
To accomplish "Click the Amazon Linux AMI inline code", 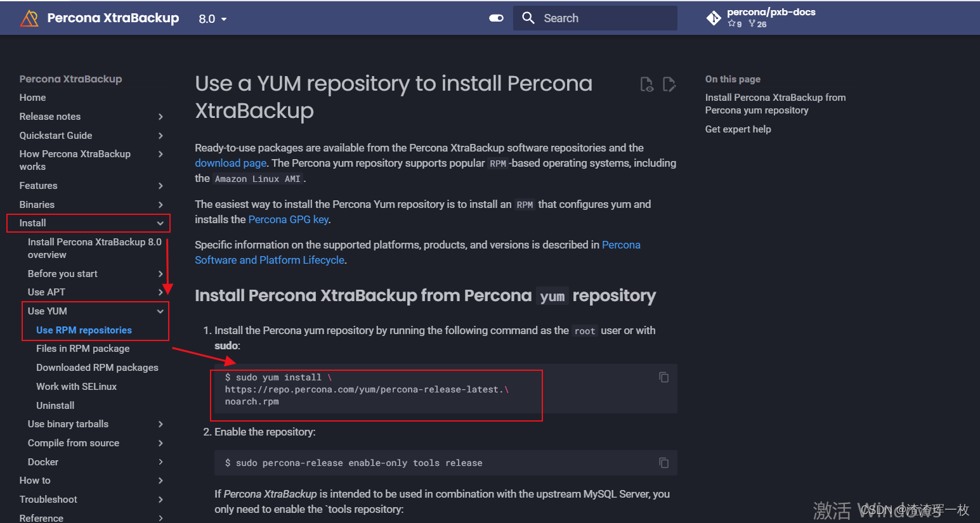I will click(258, 179).
